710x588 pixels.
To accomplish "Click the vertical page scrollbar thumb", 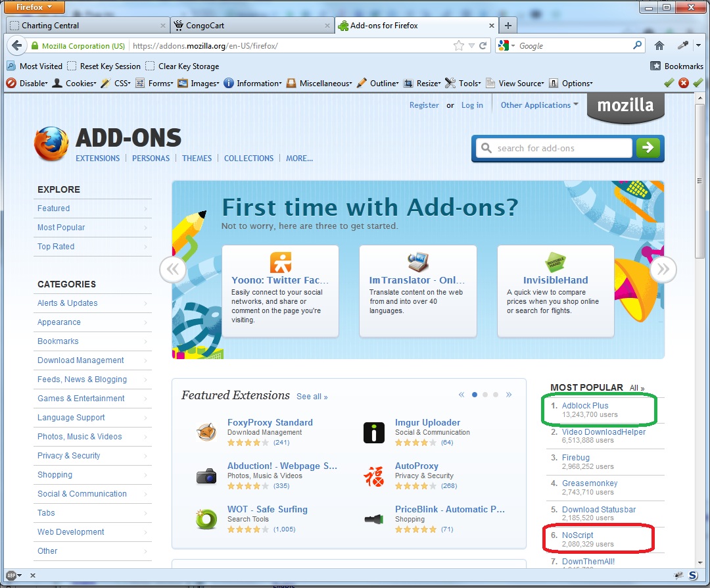I will 700,182.
